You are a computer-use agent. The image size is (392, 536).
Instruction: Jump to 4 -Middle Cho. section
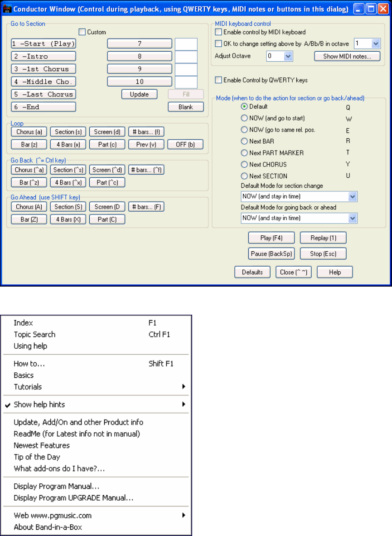[x=44, y=82]
